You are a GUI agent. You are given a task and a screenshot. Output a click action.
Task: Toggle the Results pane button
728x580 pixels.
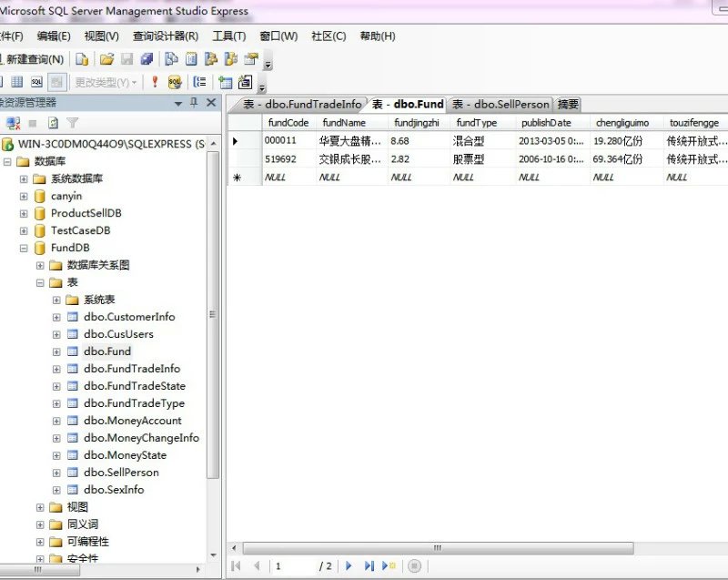click(x=56, y=83)
